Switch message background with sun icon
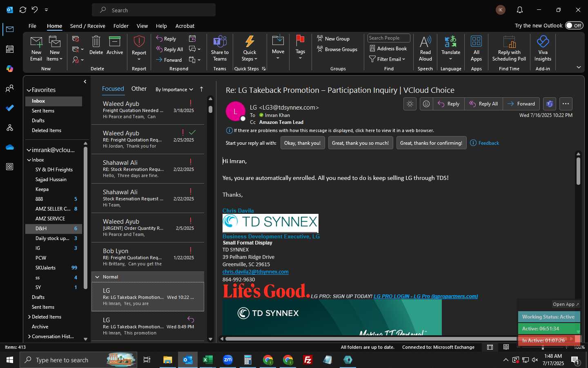 (410, 104)
